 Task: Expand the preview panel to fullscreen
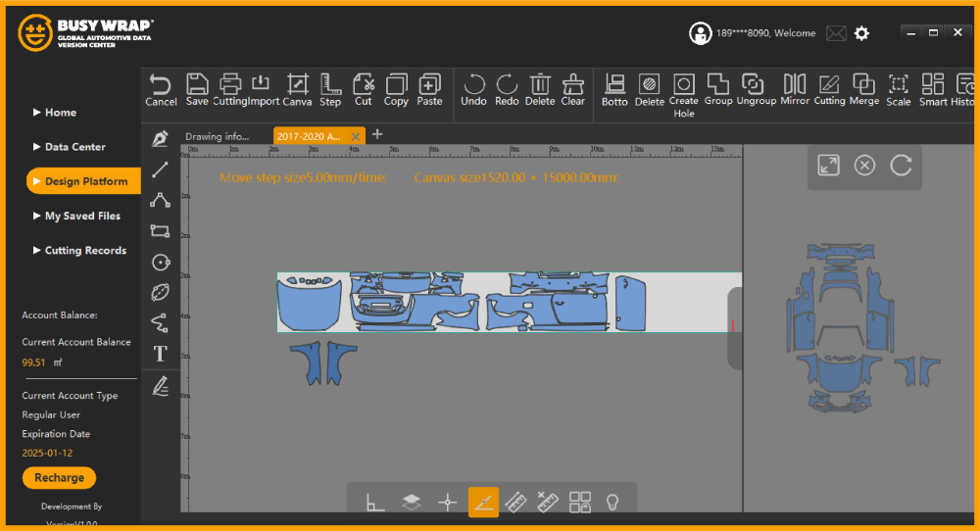[x=829, y=166]
